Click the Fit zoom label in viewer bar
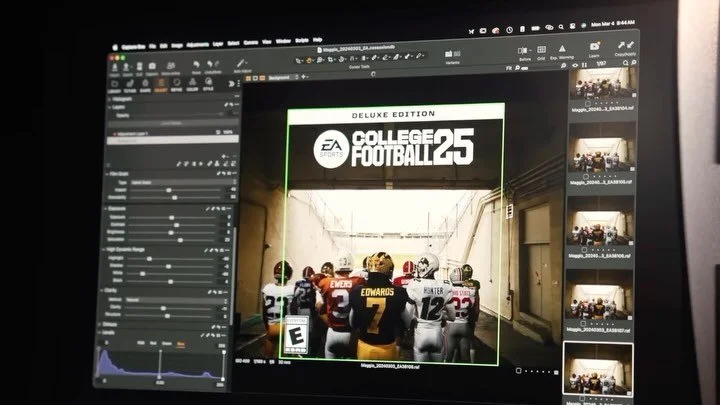Screen dimensions: 720x405 point(509,68)
